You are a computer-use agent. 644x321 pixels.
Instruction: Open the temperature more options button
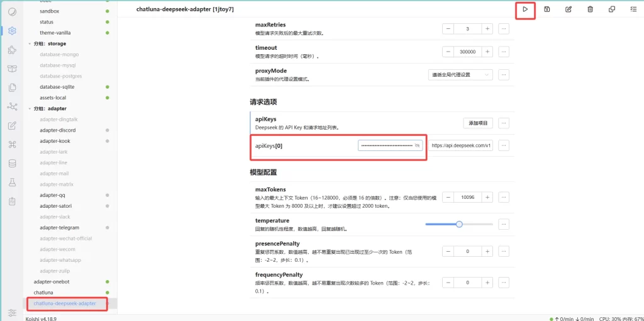[504, 224]
